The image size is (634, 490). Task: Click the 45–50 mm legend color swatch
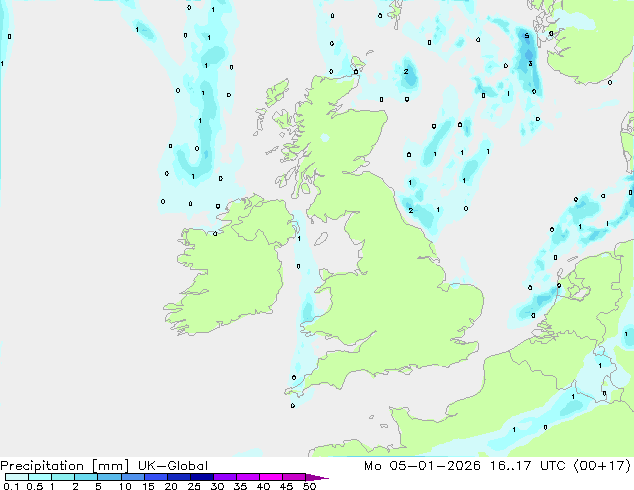click(294, 477)
